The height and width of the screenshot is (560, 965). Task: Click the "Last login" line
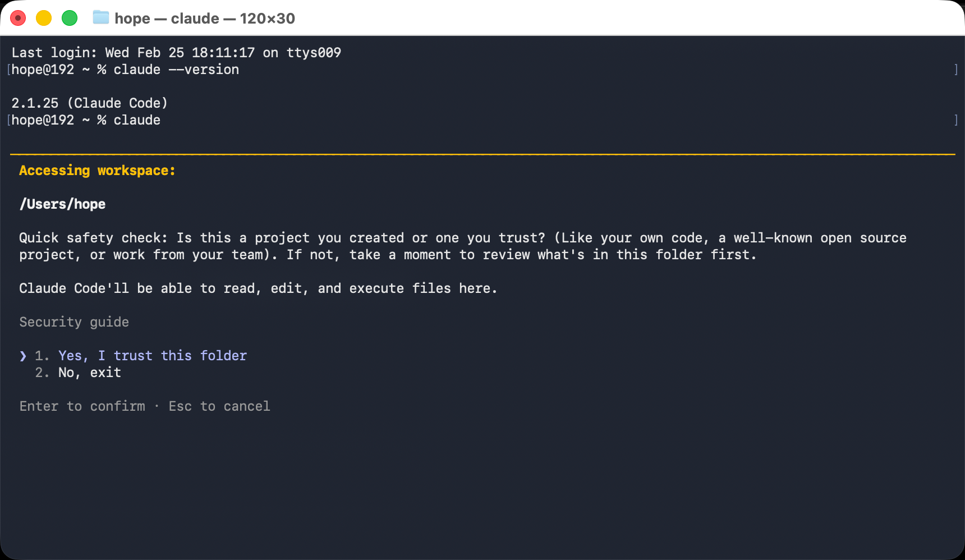[176, 53]
